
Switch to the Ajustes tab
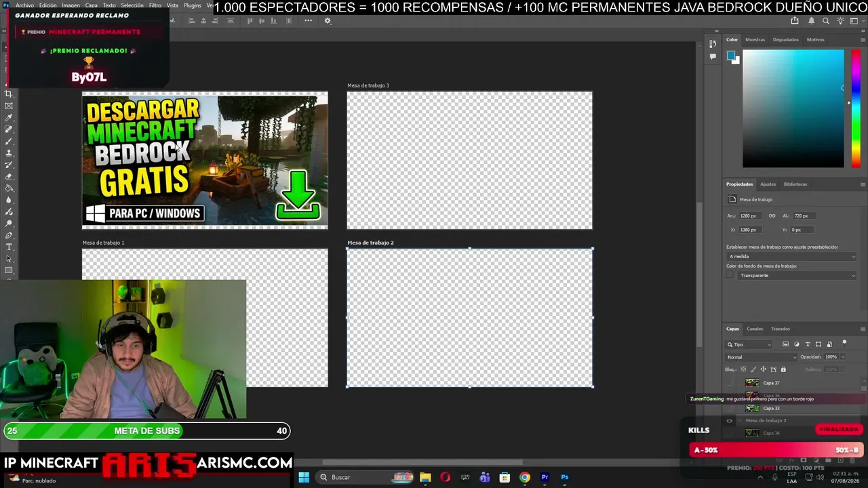[768, 184]
